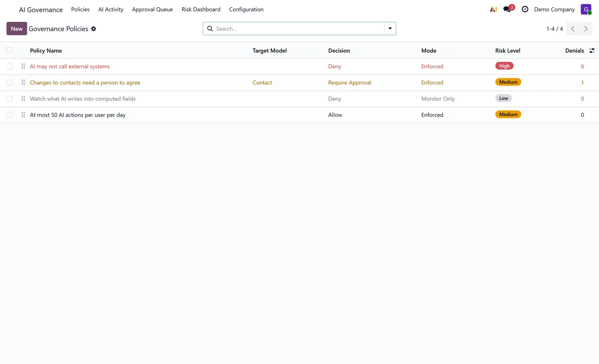
Task: Click the Monitor Only mode cell
Action: [x=438, y=99]
